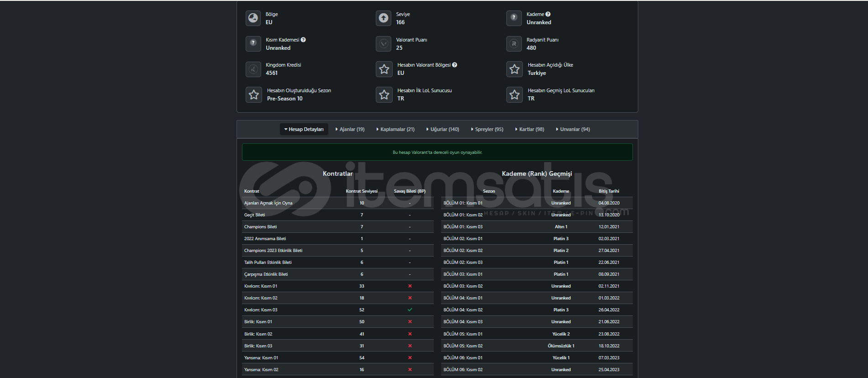Click the '2022 Anımsama Bileti' contract name

[x=265, y=239]
